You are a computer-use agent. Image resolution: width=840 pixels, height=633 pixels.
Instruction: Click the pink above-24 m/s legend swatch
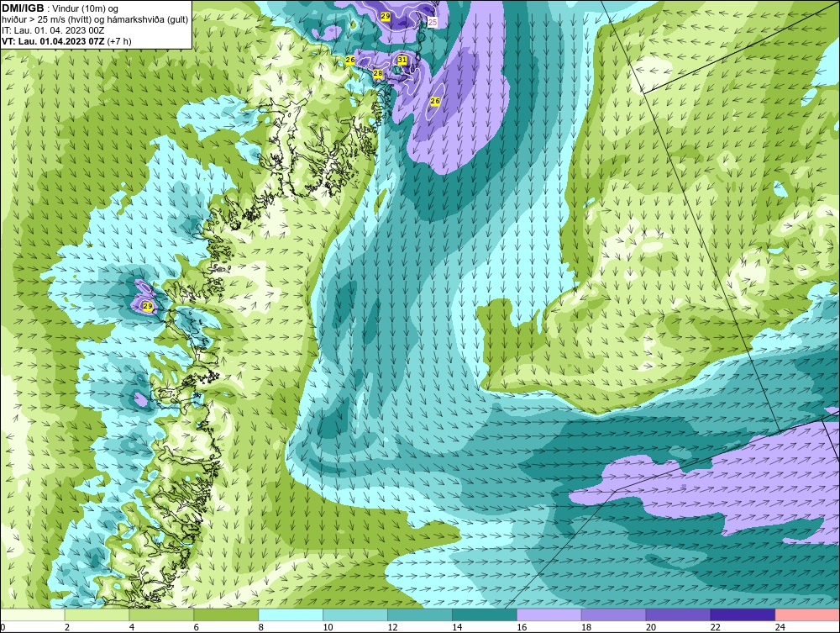[x=807, y=615]
